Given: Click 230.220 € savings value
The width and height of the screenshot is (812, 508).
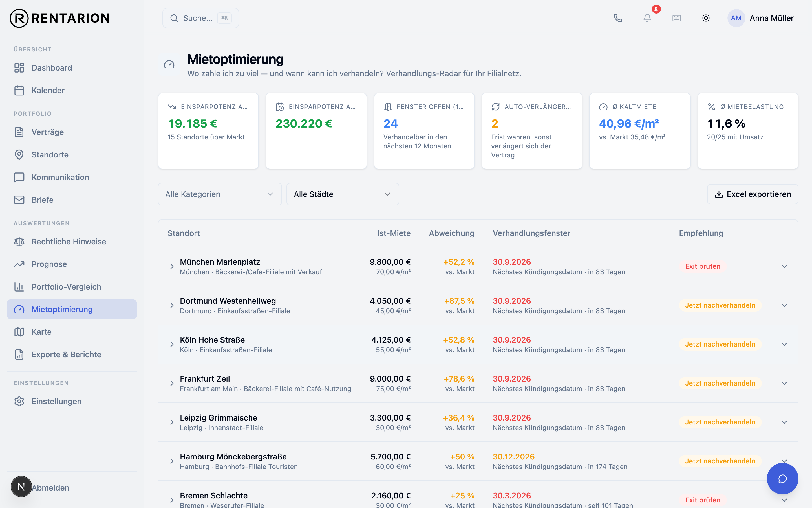Looking at the screenshot, I should 304,124.
